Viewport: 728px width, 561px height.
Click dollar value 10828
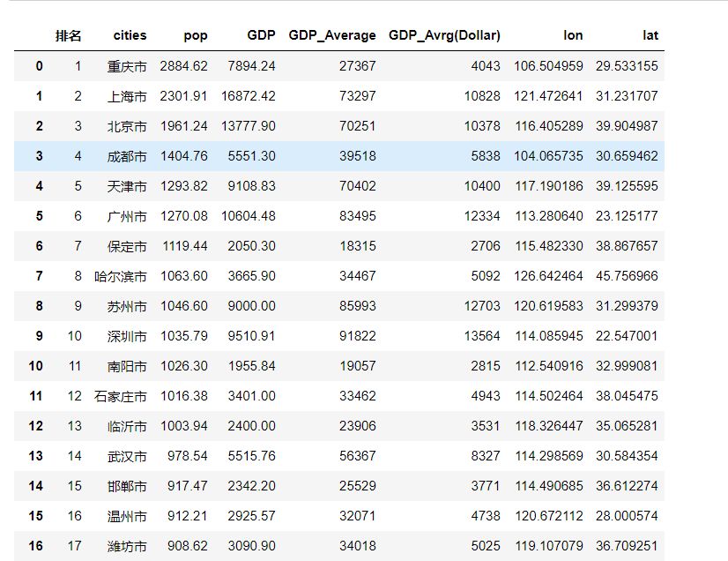482,96
